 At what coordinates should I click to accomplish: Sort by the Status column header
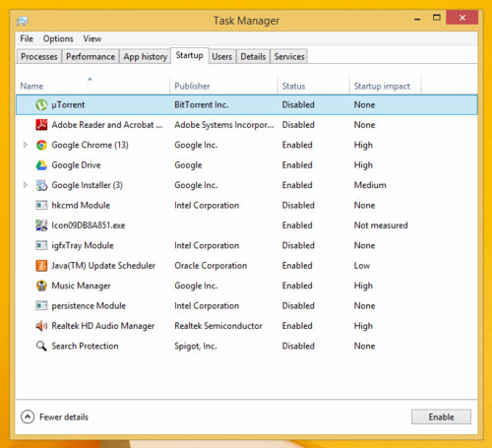pyautogui.click(x=293, y=86)
